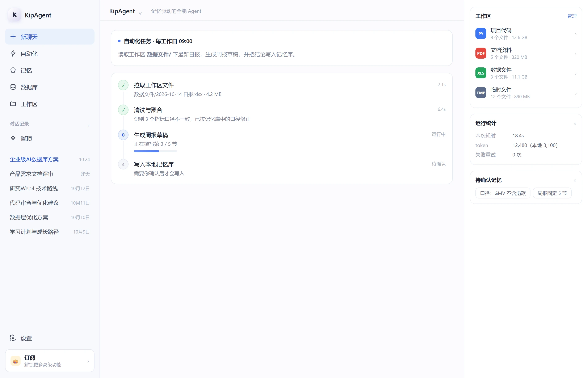This screenshot has width=588, height=378.
Task: Click the 管理 link in 工作区 panel
Action: point(572,16)
